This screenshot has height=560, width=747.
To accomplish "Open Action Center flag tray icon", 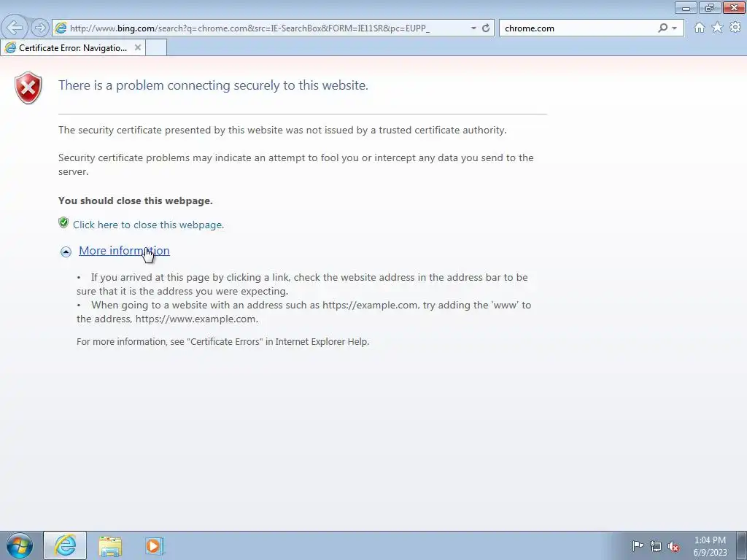I will pyautogui.click(x=638, y=546).
